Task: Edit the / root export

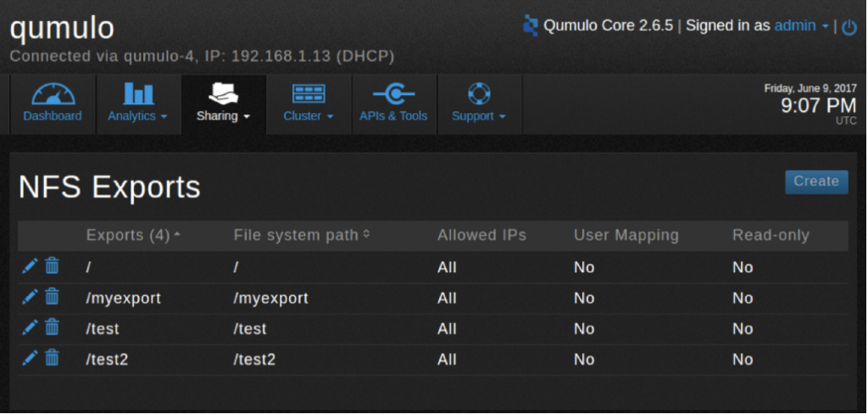Action: pos(30,266)
